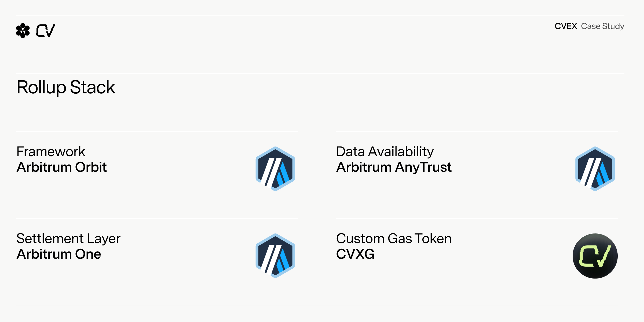Click the Custom Gas Token label
The width and height of the screenshot is (644, 322).
pos(394,239)
